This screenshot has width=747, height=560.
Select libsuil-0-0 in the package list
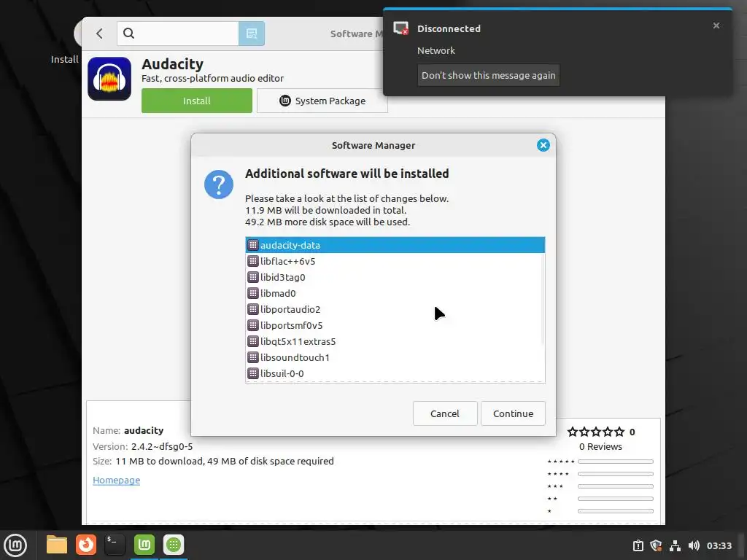click(395, 373)
